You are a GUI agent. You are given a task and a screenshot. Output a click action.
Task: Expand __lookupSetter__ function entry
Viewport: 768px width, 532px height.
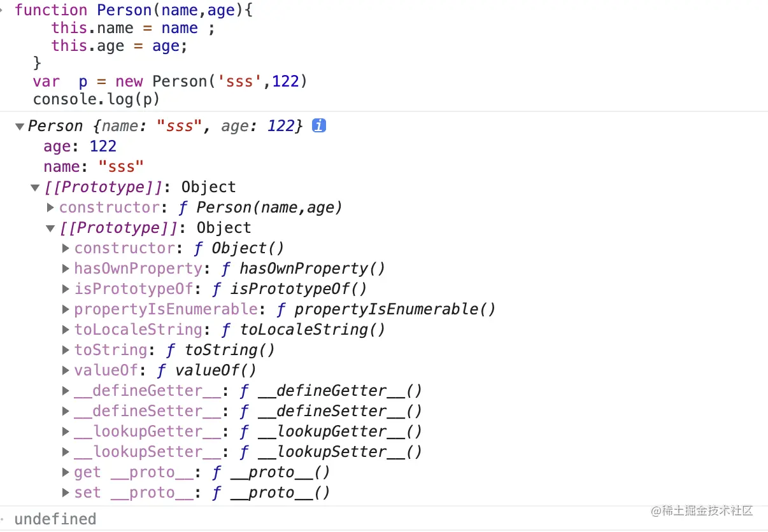[66, 452]
